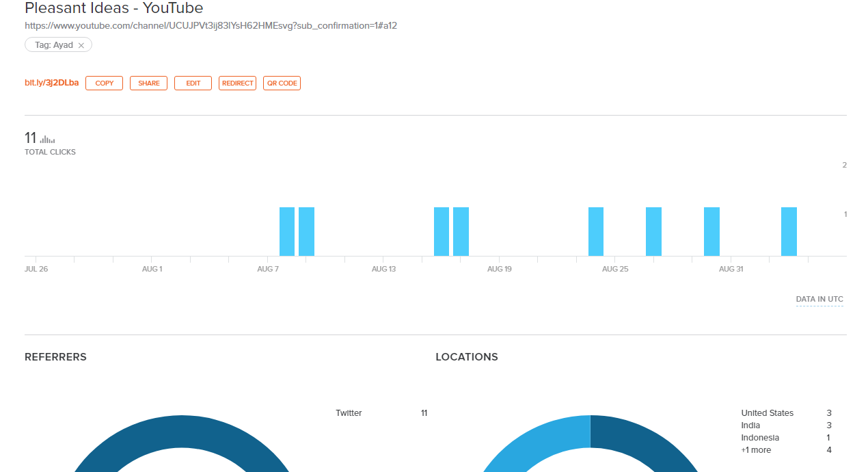
Task: Select the bar just before AUG 25
Action: (596, 232)
